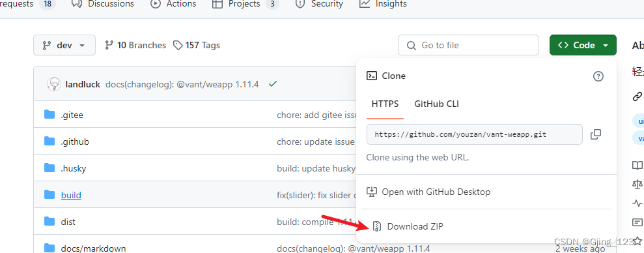The image size is (644, 253).
Task: Open the Discussions tab
Action: (103, 4)
